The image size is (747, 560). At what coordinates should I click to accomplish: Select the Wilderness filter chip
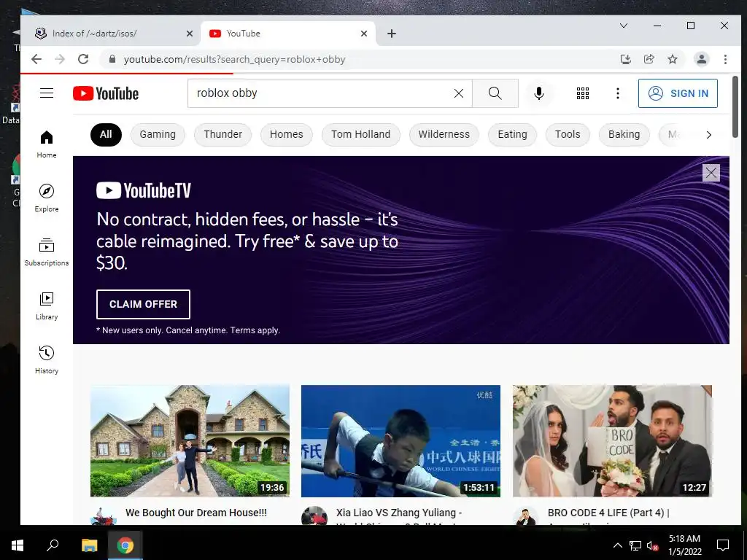coord(444,134)
